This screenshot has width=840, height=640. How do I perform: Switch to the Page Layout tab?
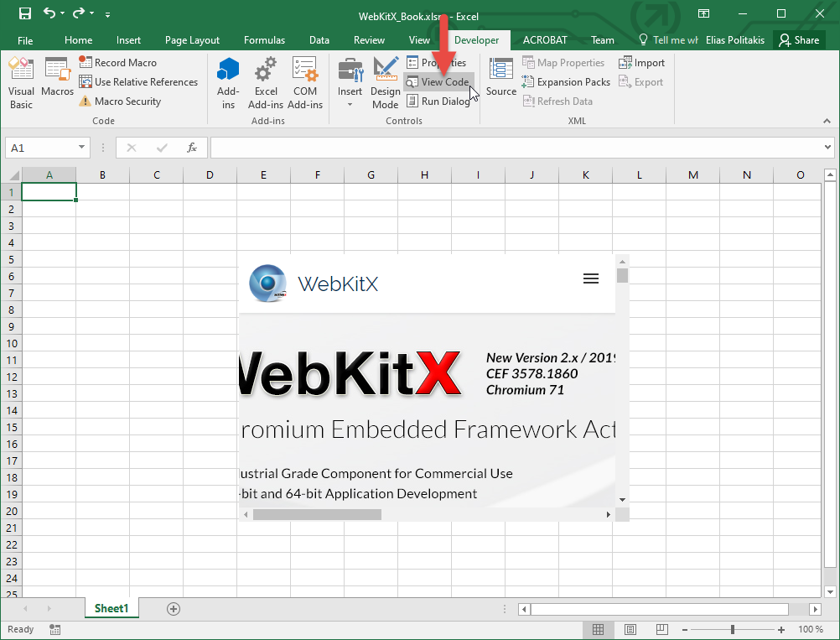[192, 40]
